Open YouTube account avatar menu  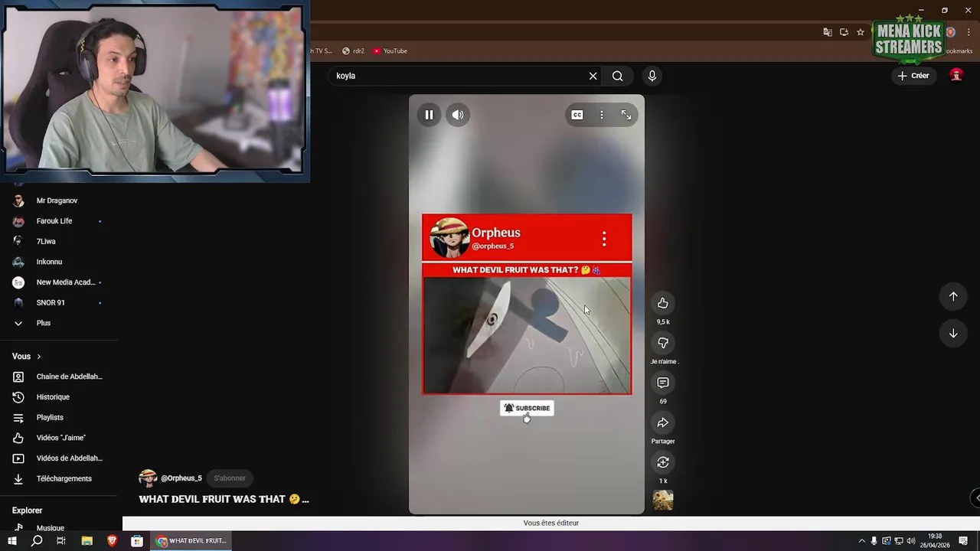[956, 75]
